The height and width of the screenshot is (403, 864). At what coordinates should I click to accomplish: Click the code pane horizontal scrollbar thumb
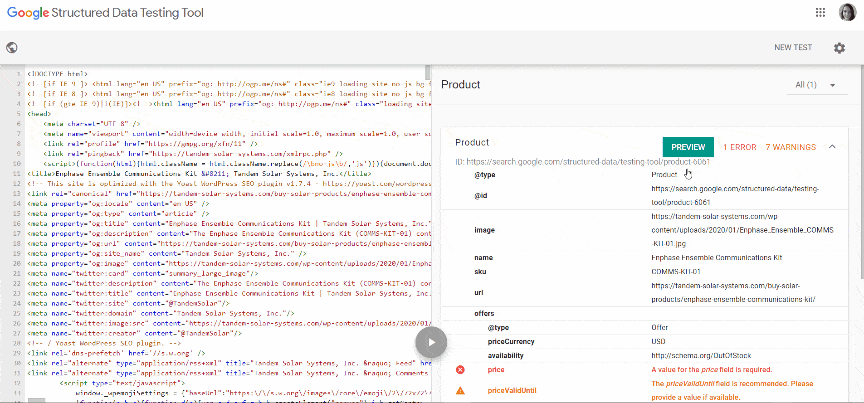point(37,400)
